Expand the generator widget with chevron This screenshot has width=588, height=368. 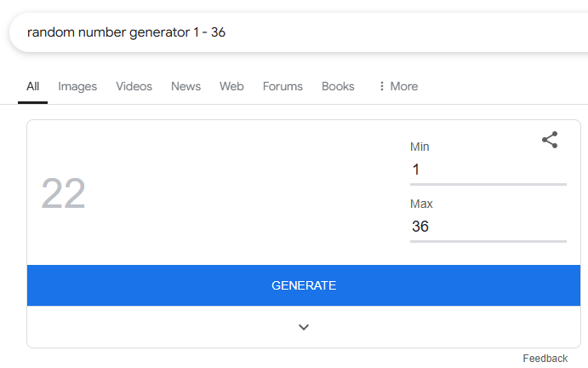(304, 327)
